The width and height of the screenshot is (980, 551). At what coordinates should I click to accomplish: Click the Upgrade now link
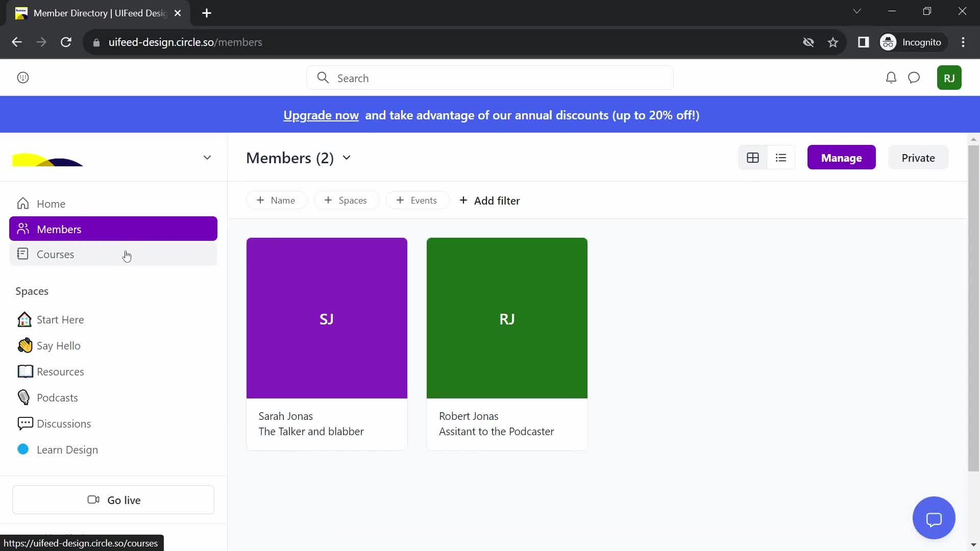[321, 115]
